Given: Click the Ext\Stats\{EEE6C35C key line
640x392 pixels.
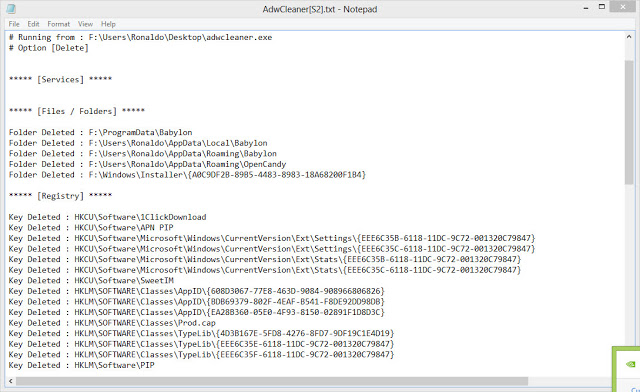Looking at the screenshot, I should point(265,270).
